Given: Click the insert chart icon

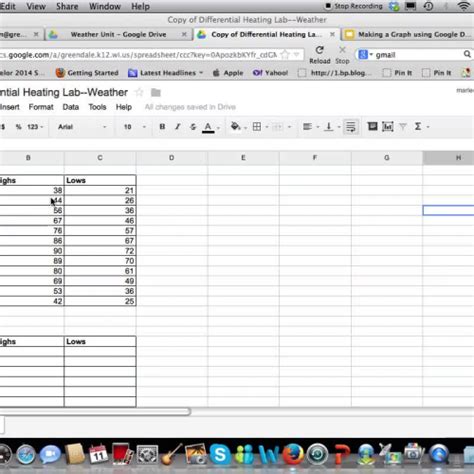Looking at the screenshot, I should click(x=388, y=127).
